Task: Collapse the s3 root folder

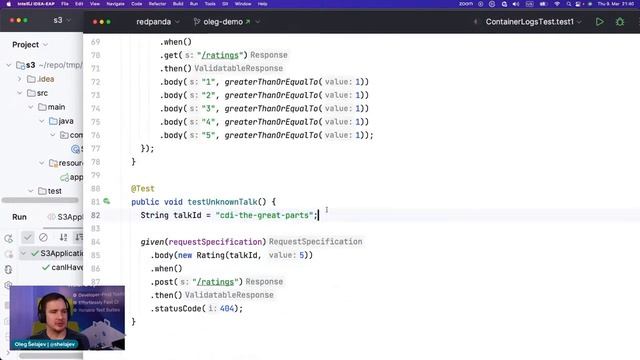Action: tap(9, 65)
